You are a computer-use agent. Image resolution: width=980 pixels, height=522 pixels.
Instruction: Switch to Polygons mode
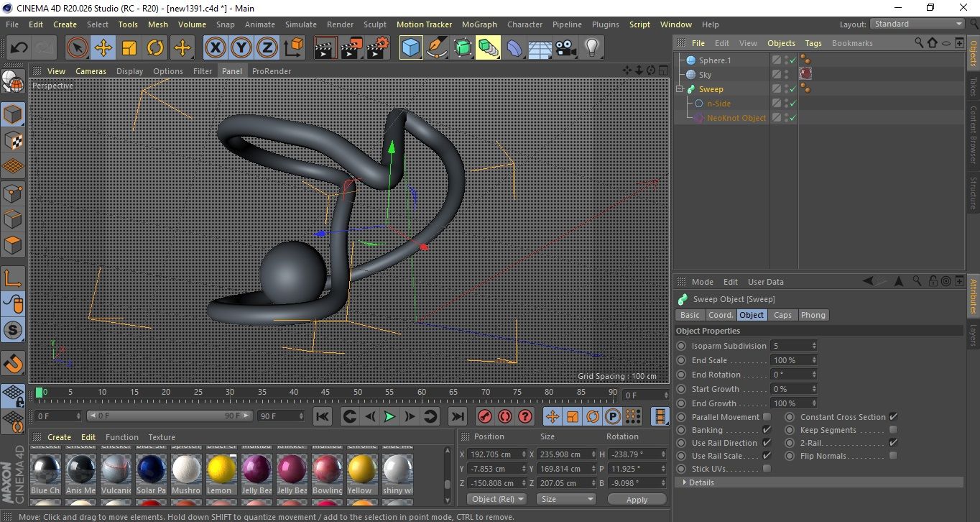(x=13, y=245)
